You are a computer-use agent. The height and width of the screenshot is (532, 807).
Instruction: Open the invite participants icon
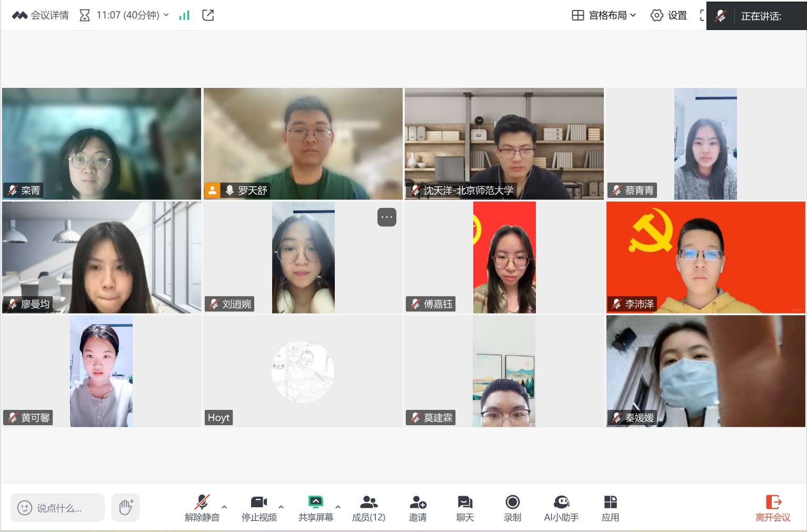tap(417, 508)
